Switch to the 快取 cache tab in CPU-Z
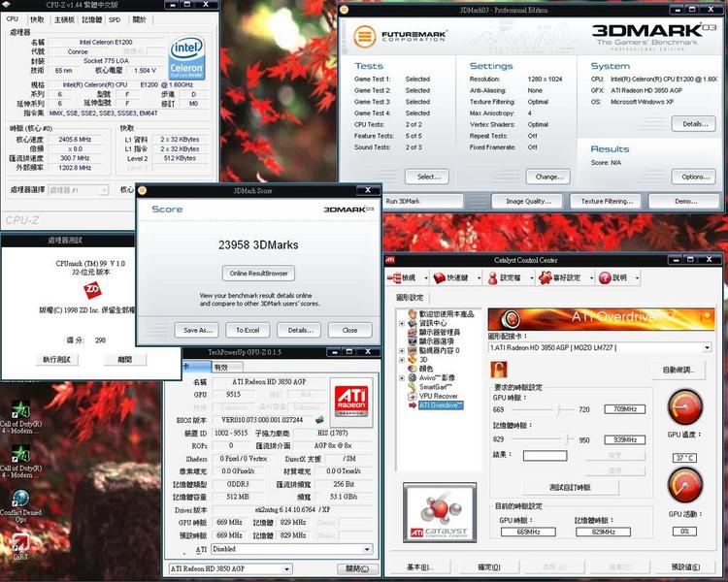The image size is (728, 582). click(37, 19)
